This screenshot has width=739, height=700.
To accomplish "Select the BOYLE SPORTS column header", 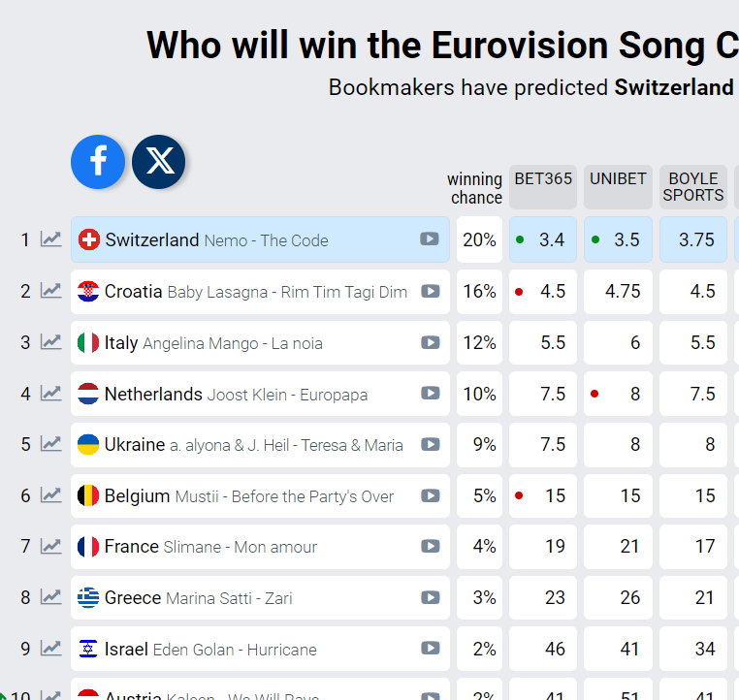I will click(693, 186).
